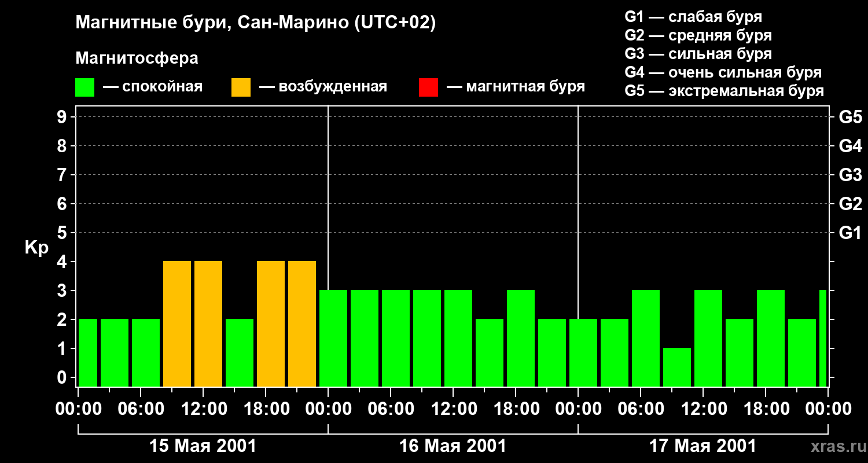Click the orange bar for 12:00–15:00 on 15 May
868x463 pixels.
click(x=208, y=324)
